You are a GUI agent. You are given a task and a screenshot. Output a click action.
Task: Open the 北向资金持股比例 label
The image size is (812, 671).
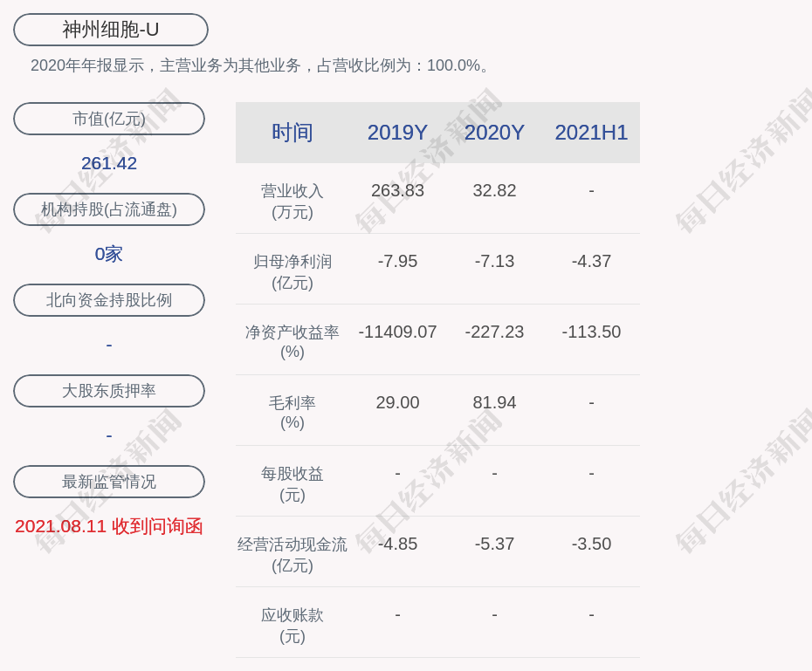click(109, 300)
